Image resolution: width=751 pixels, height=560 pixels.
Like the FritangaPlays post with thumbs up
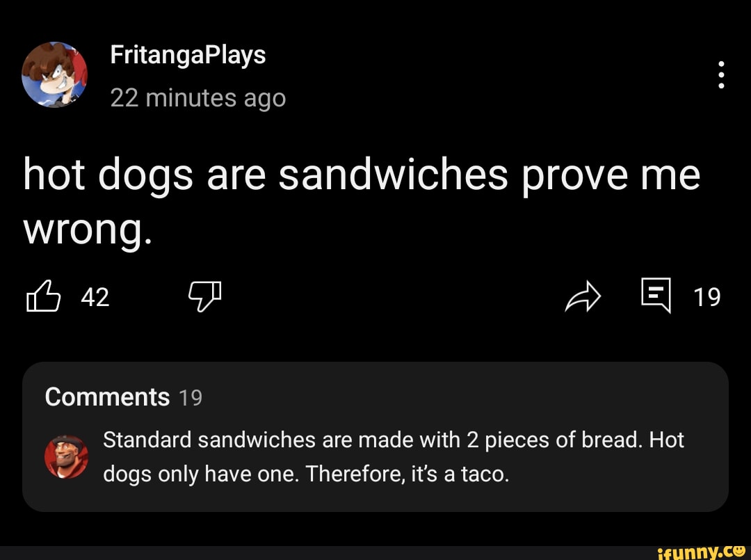(41, 297)
